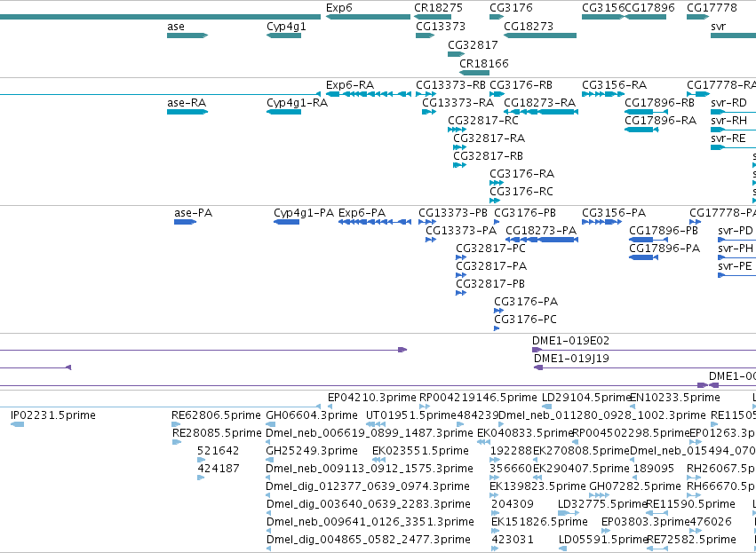This screenshot has width=756, height=553.
Task: Click the CG17896-PB protein label
Action: (x=664, y=231)
